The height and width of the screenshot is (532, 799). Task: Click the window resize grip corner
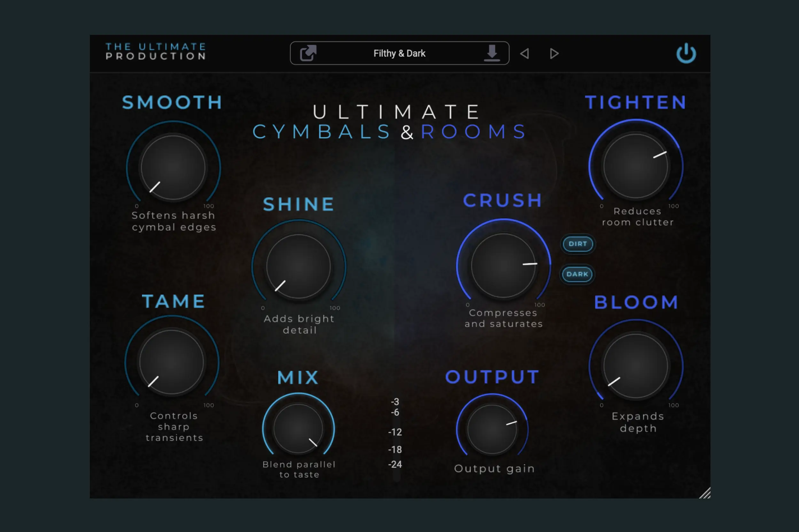(705, 493)
